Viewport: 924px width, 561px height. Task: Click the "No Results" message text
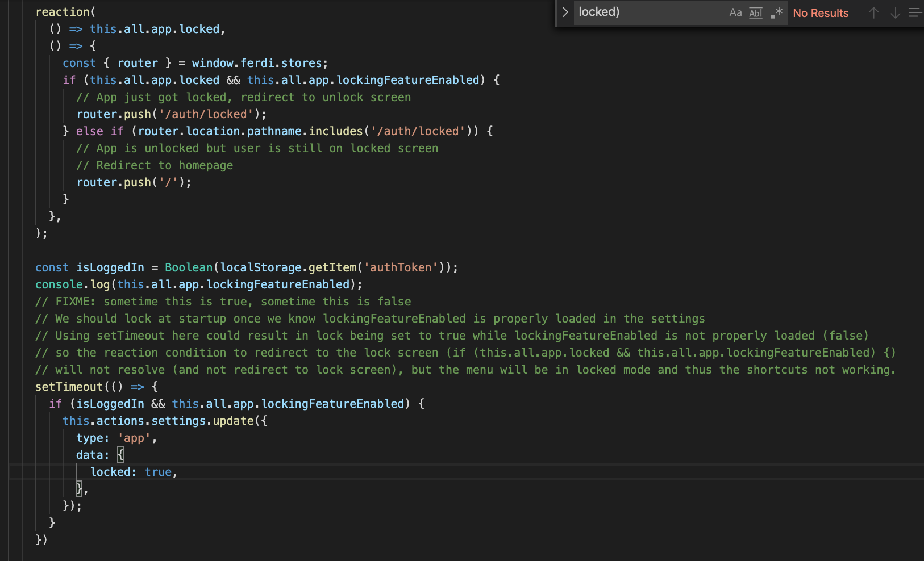[x=821, y=13]
